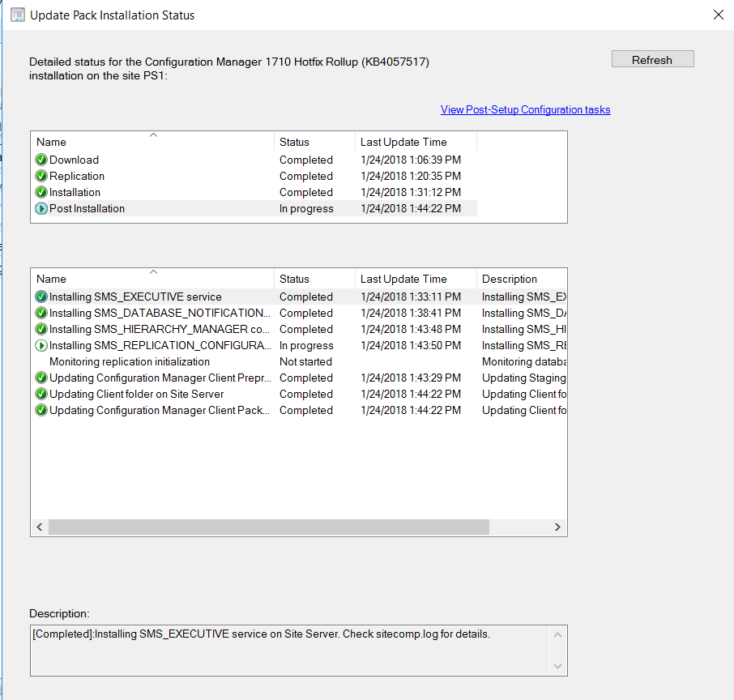Click the Description column header
734x700 pixels.
(522, 279)
